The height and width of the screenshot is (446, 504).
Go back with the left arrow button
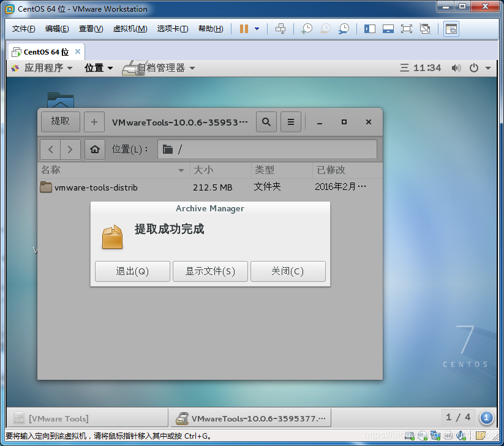coord(50,149)
